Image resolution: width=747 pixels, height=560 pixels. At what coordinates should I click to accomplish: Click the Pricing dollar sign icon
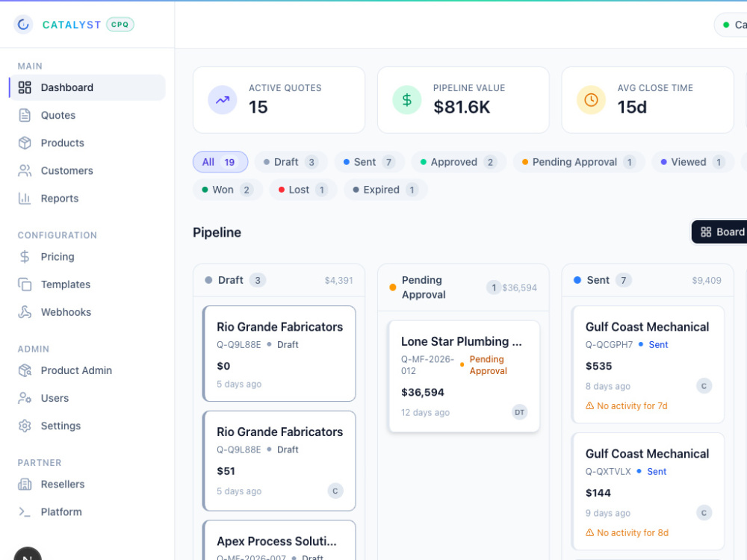[x=25, y=257]
